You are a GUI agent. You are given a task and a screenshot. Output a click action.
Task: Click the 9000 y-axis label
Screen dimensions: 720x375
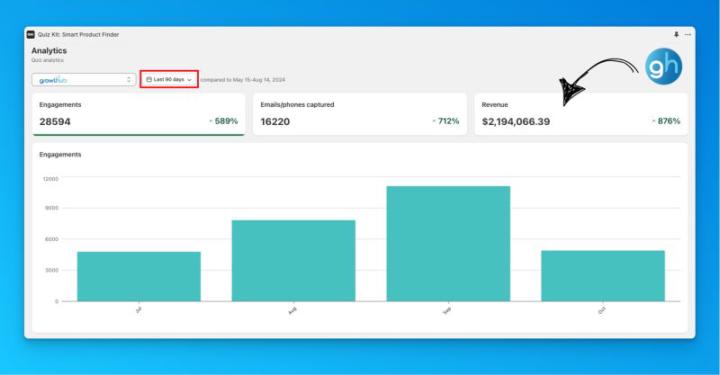[52, 208]
